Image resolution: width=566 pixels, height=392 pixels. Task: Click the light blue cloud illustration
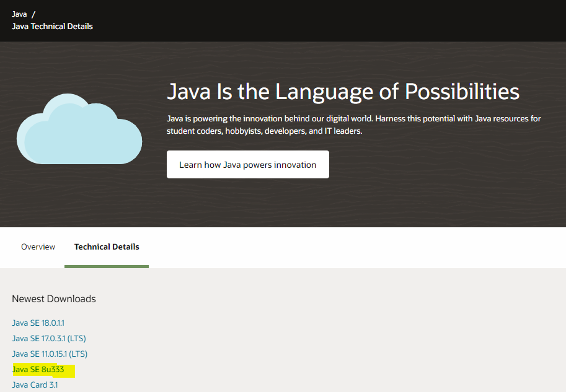click(79, 129)
